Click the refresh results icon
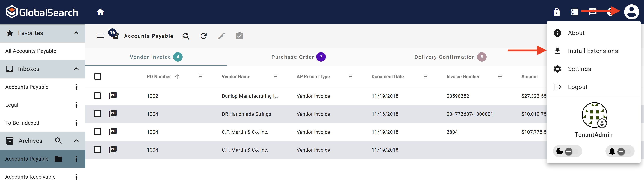644x188 pixels. click(x=203, y=36)
